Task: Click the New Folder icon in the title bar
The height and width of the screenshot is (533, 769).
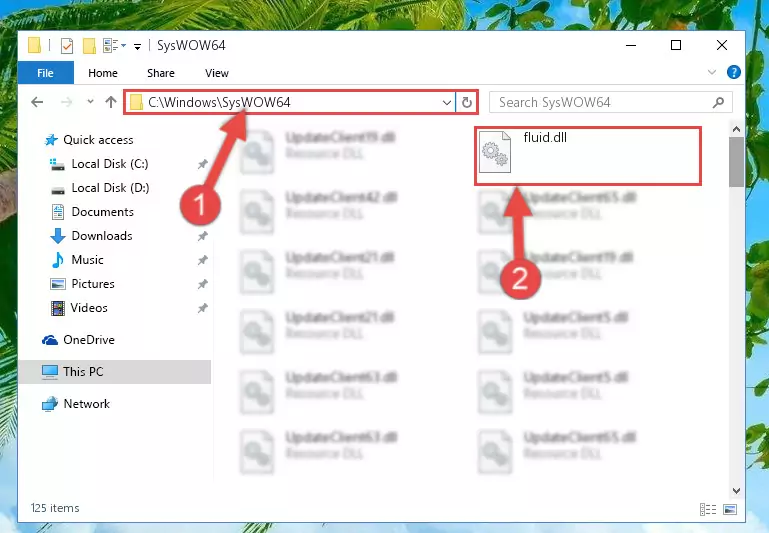Action: [x=89, y=46]
